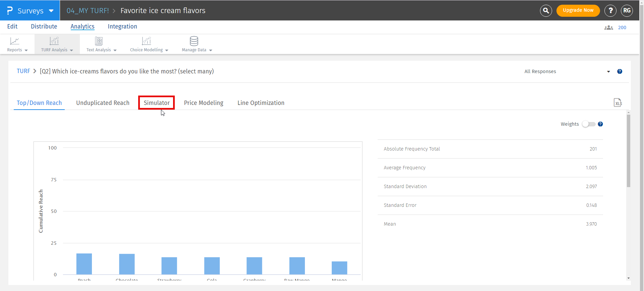Click the help icon beside Weights

tap(600, 124)
